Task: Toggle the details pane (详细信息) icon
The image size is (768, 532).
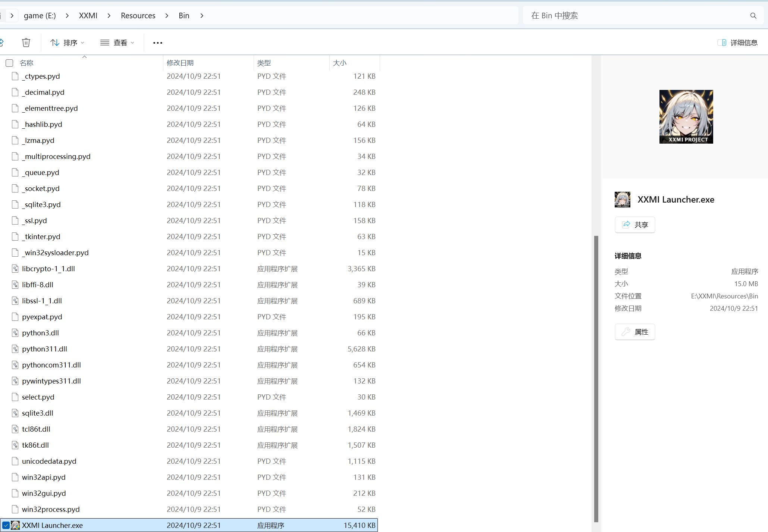Action: click(x=722, y=43)
